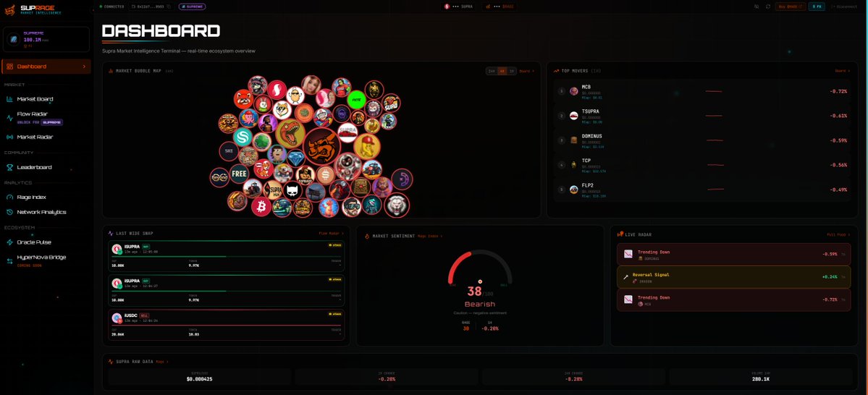Screen dimensions: 868x395
Task: Click the SupRage bull logo icon
Action: (9, 9)
